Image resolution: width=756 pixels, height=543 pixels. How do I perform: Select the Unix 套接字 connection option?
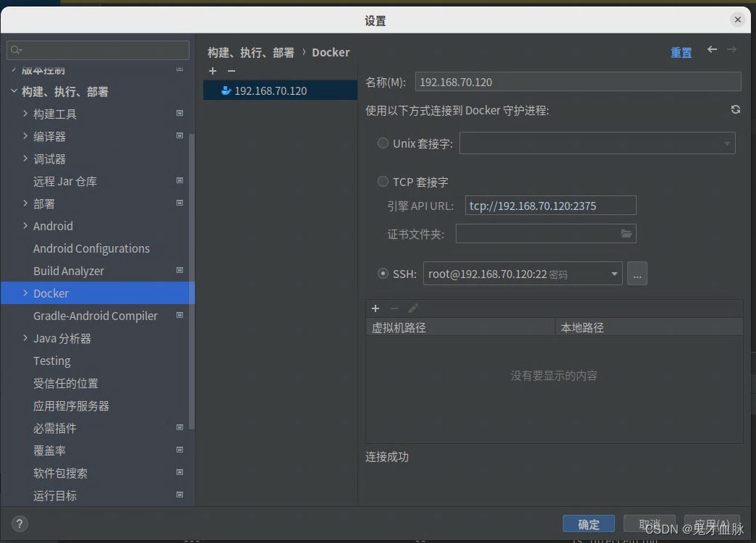(x=383, y=143)
